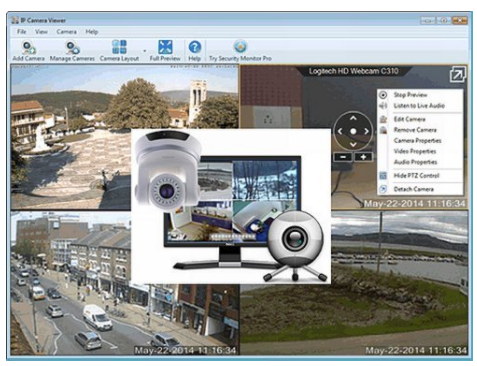Click the Add Camera toolbar icon

point(29,47)
